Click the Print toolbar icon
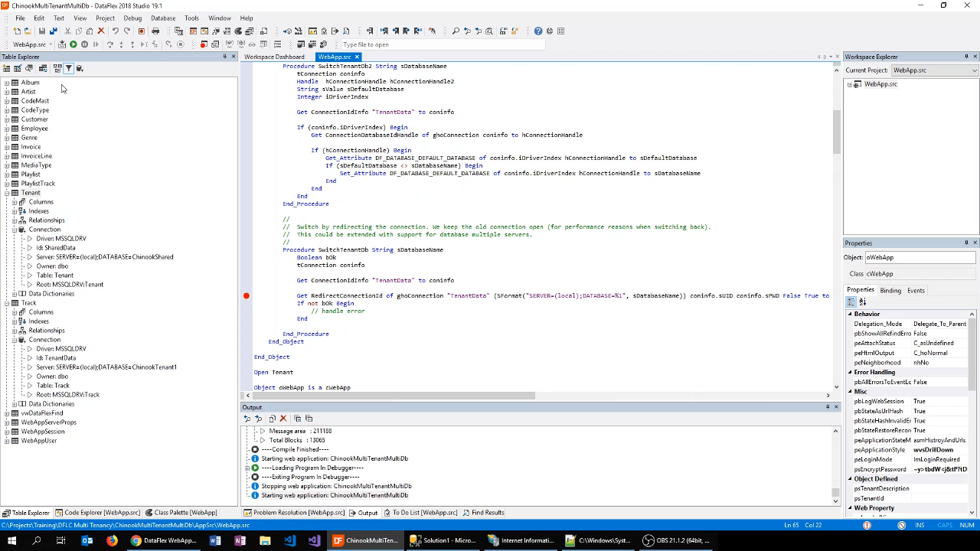The width and height of the screenshot is (980, 551). [155, 31]
